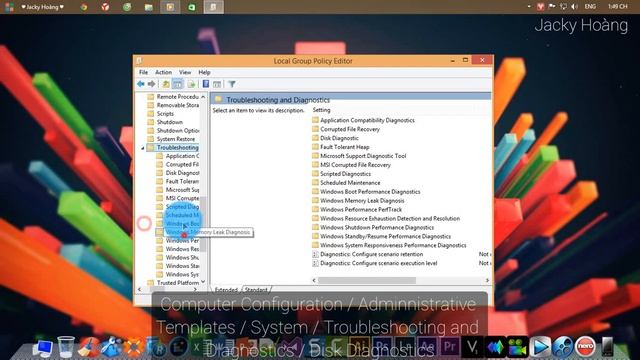
Task: Open Scripted Diagnostics in settings list
Action: (x=342, y=174)
